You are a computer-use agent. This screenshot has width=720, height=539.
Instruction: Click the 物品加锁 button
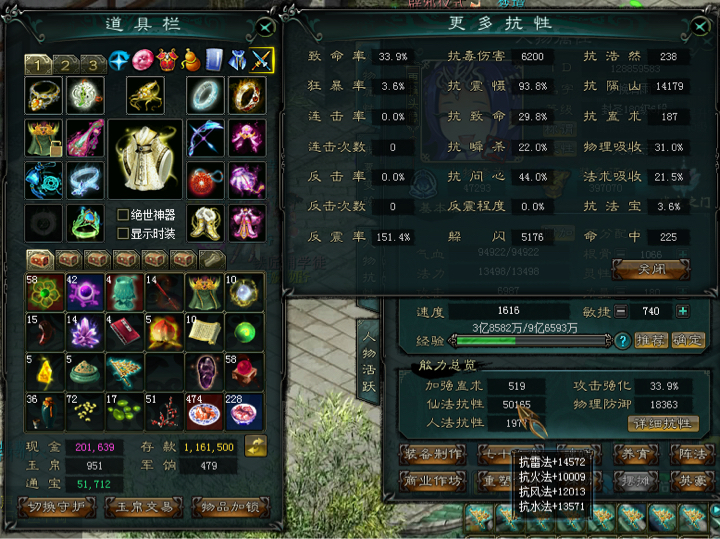coord(231,507)
